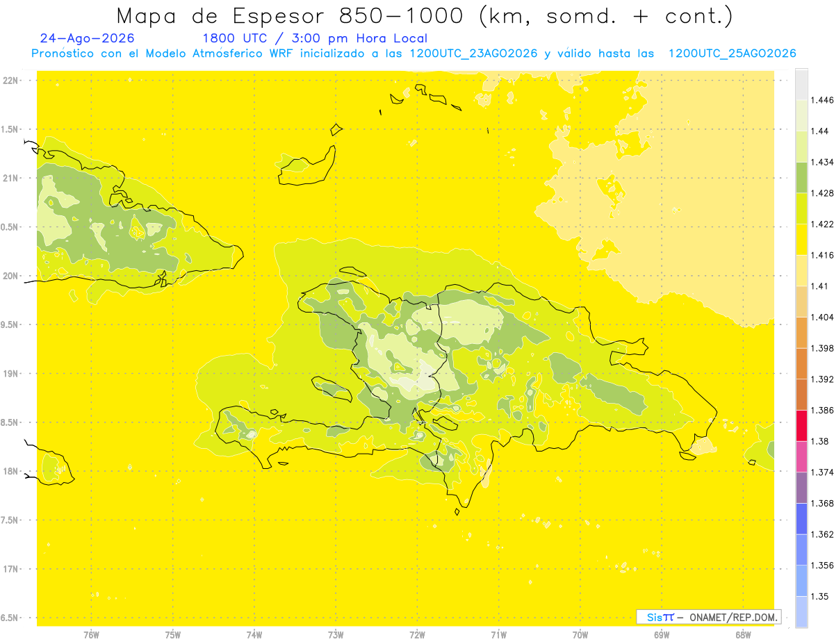This screenshot has height=644, width=834.
Task: Click the legend value 1.38
Action: click(x=821, y=441)
